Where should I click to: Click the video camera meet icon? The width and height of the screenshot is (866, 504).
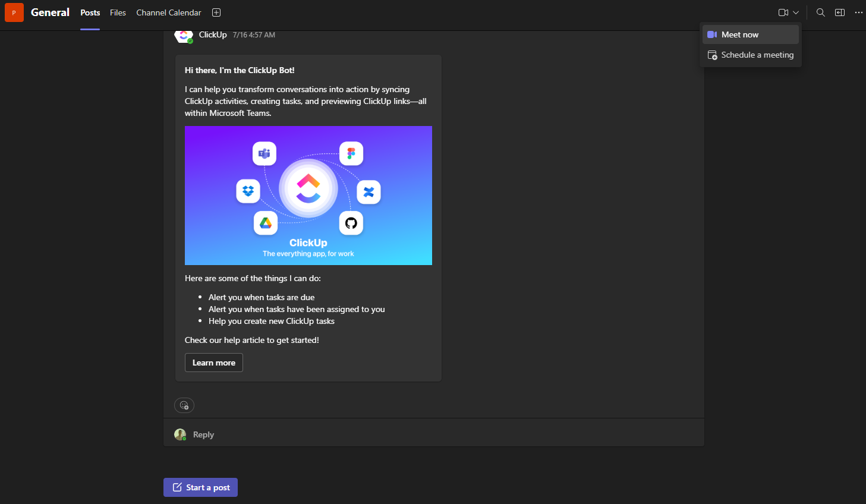(x=783, y=12)
